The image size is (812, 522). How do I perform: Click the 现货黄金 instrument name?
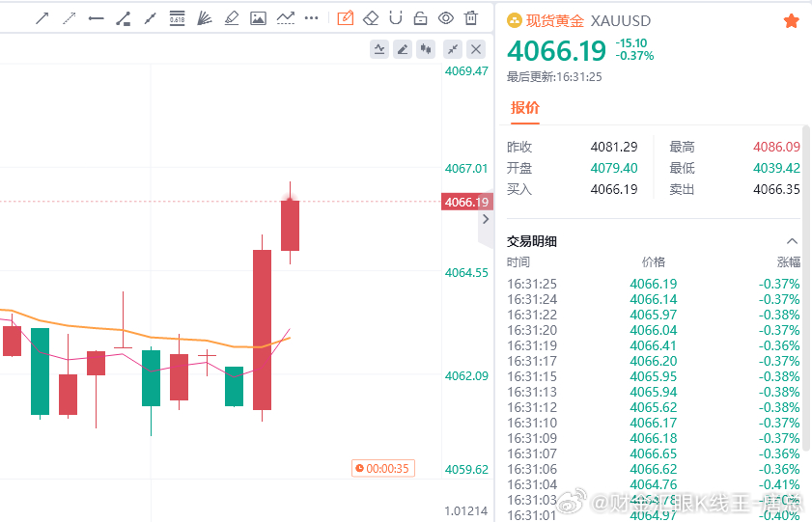click(554, 20)
